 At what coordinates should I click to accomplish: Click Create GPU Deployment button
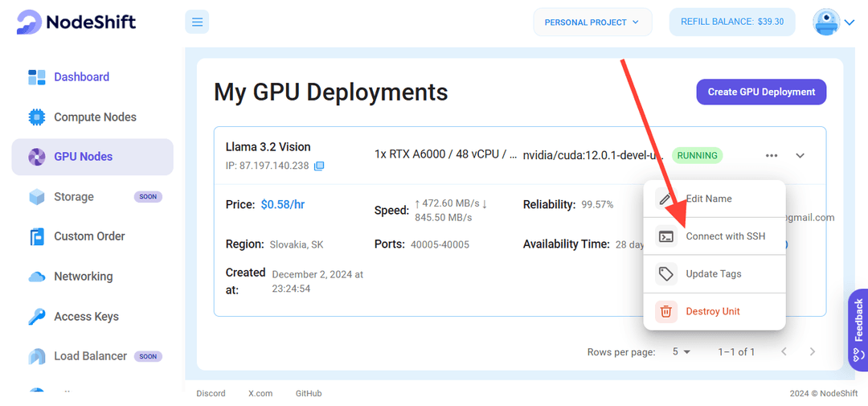pyautogui.click(x=761, y=92)
